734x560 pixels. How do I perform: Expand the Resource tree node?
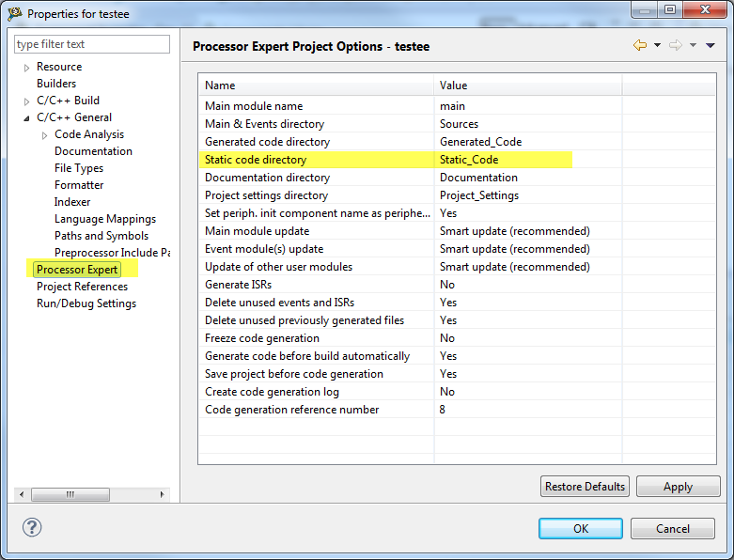click(x=26, y=68)
